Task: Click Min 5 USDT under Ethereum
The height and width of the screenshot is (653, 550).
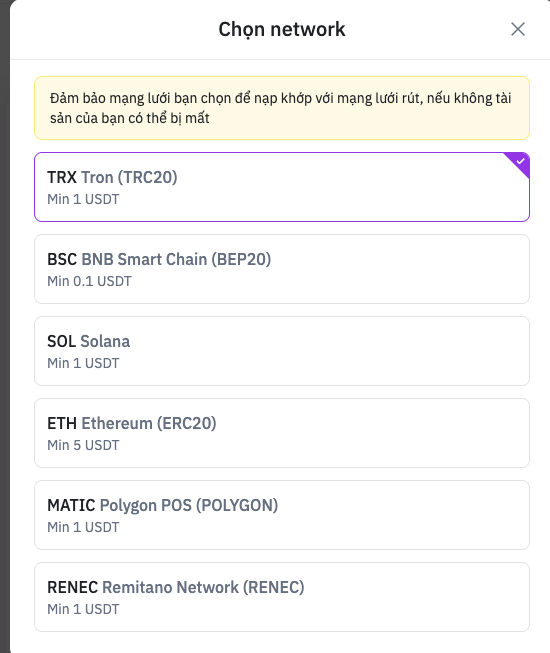Action: click(x=83, y=446)
